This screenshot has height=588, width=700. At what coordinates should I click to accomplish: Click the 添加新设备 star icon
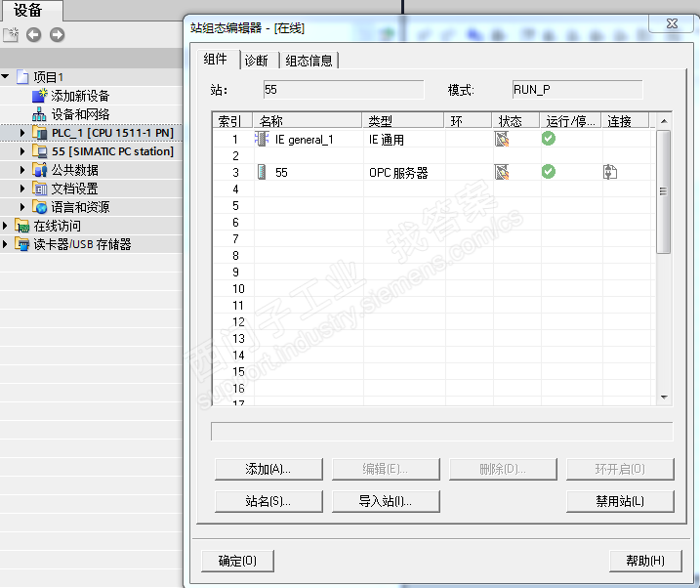(40, 96)
